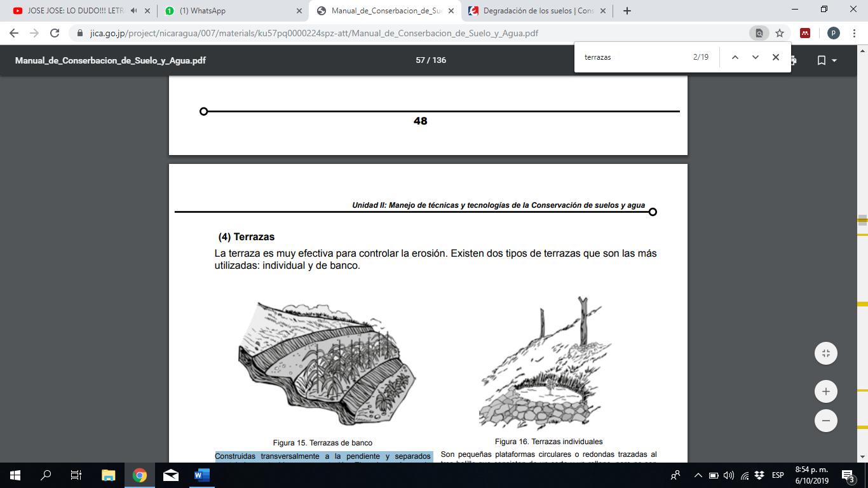Change the ESP input language
Image resolution: width=868 pixels, height=488 pixels.
pos(778,475)
